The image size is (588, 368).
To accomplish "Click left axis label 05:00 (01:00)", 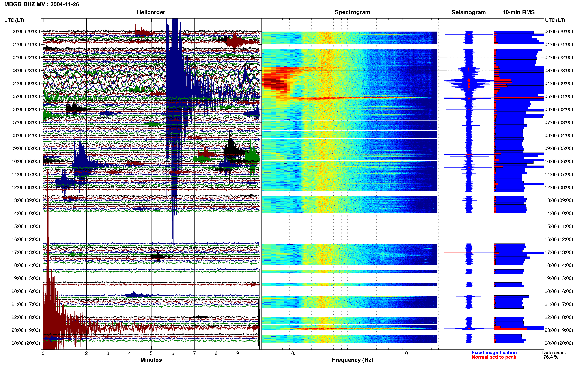I will coord(26,96).
